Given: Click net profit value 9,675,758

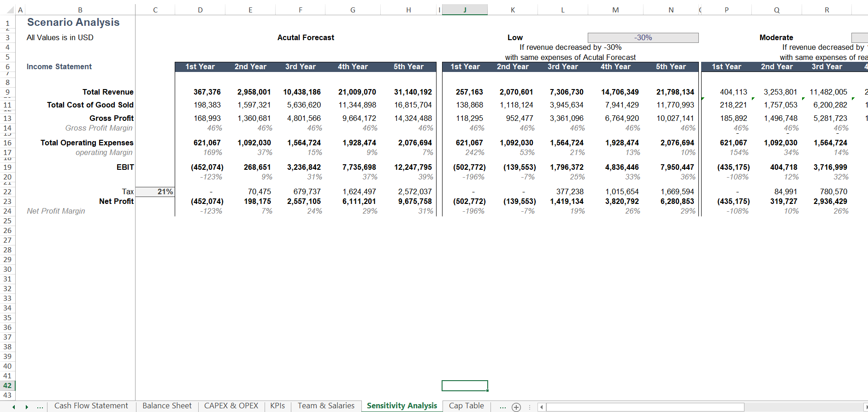Looking at the screenshot, I should [415, 201].
